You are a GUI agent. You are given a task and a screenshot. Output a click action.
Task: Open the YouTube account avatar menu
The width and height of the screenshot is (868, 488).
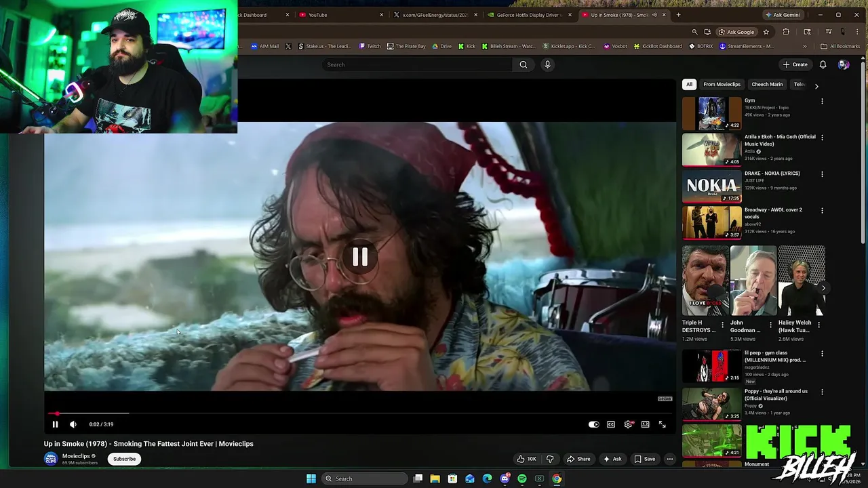(x=843, y=64)
